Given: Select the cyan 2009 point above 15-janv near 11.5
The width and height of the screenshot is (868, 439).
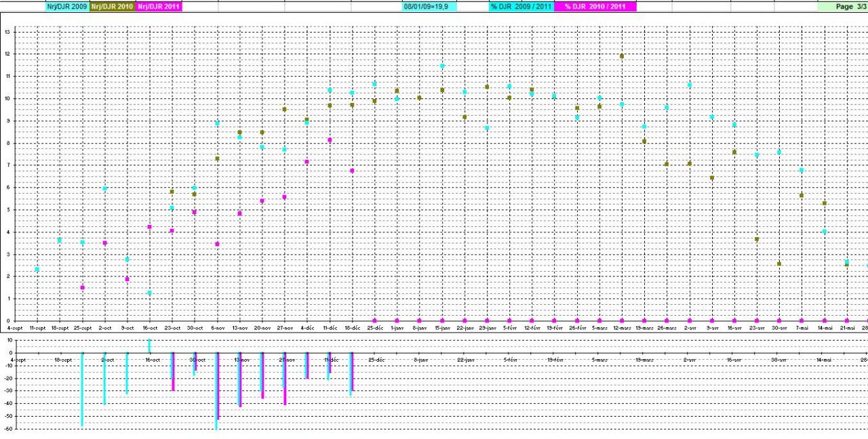Looking at the screenshot, I should pyautogui.click(x=442, y=66).
